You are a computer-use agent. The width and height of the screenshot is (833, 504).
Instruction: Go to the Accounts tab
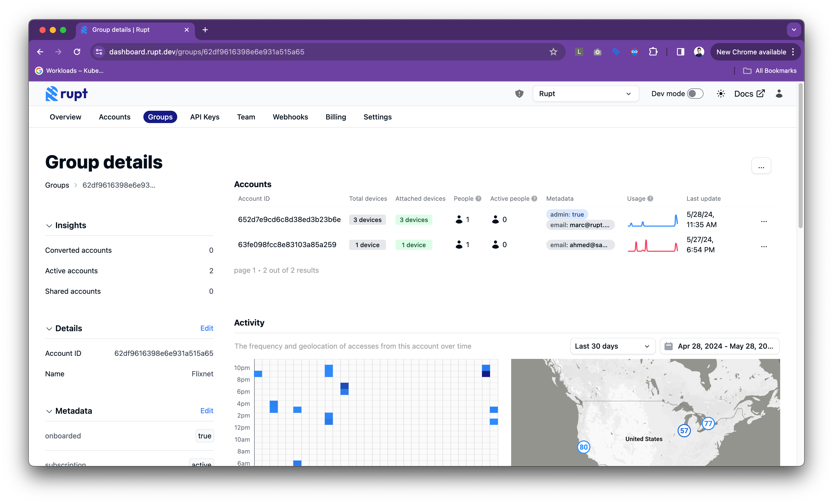click(x=114, y=117)
